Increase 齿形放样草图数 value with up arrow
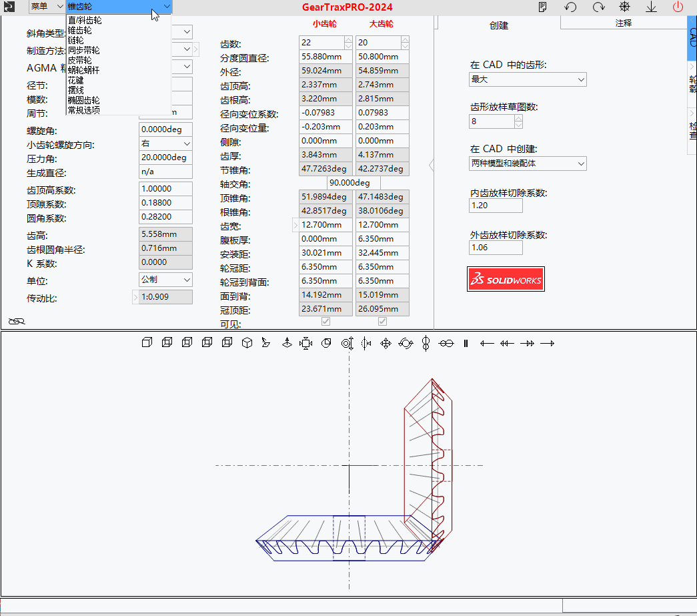The width and height of the screenshot is (697, 616). (518, 118)
